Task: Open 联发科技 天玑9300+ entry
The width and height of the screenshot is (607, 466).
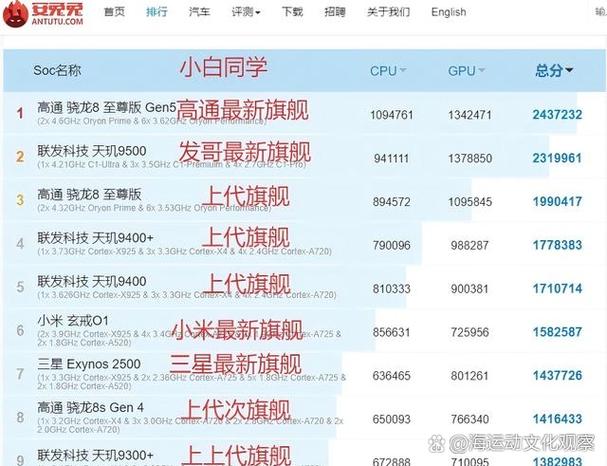Action: pos(95,455)
